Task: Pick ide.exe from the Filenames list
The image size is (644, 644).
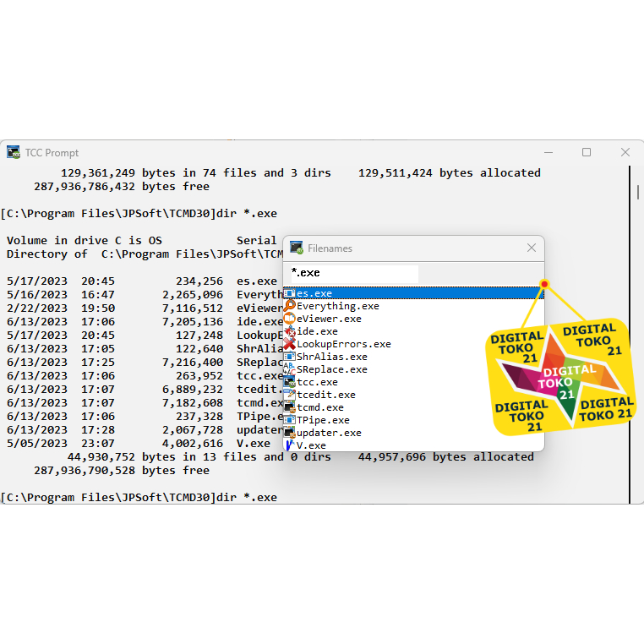Action: (413, 331)
